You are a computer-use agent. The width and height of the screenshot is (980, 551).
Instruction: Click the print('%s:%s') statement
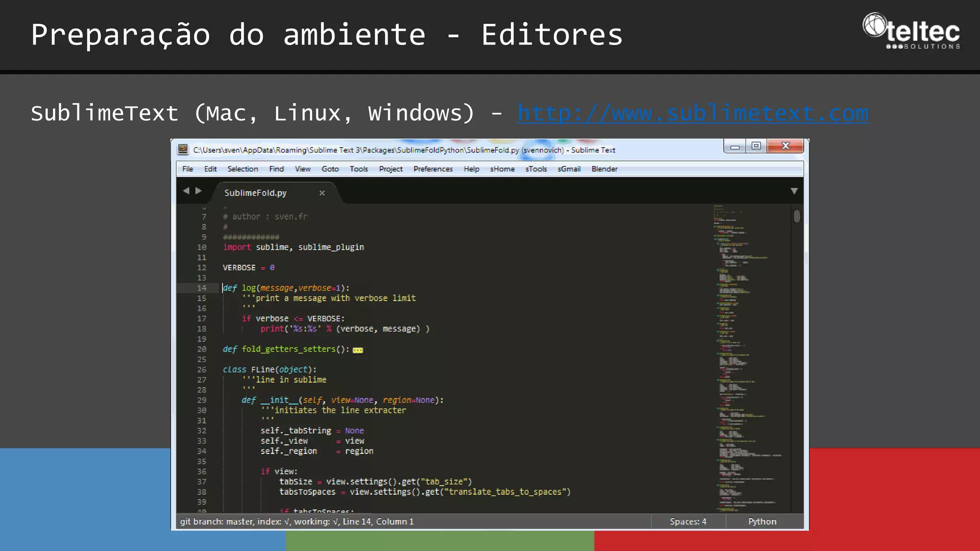345,329
